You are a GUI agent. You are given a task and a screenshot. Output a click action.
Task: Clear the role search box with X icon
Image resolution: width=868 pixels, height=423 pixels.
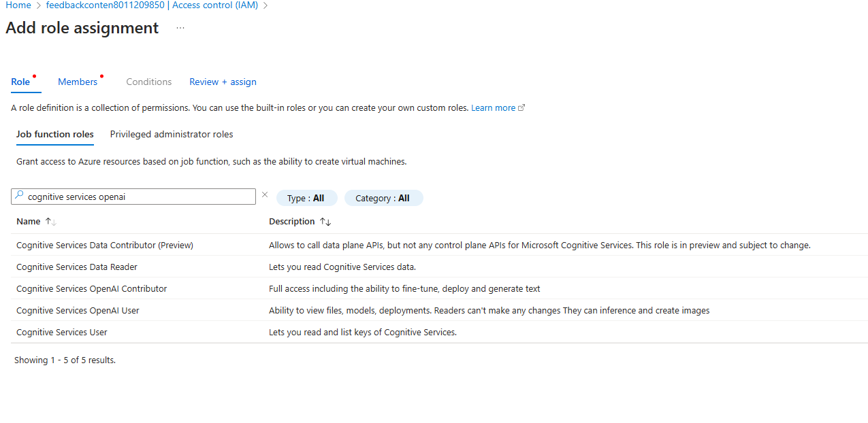[265, 195]
